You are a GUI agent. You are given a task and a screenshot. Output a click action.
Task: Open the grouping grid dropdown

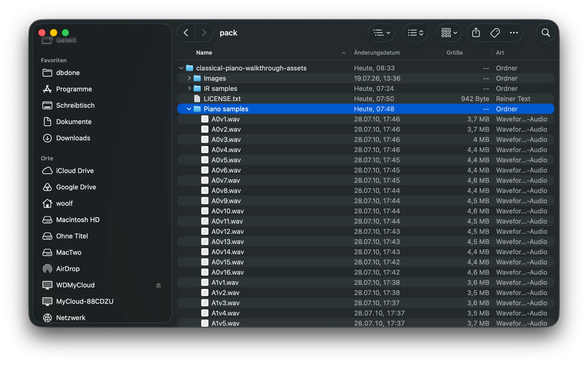tap(449, 33)
